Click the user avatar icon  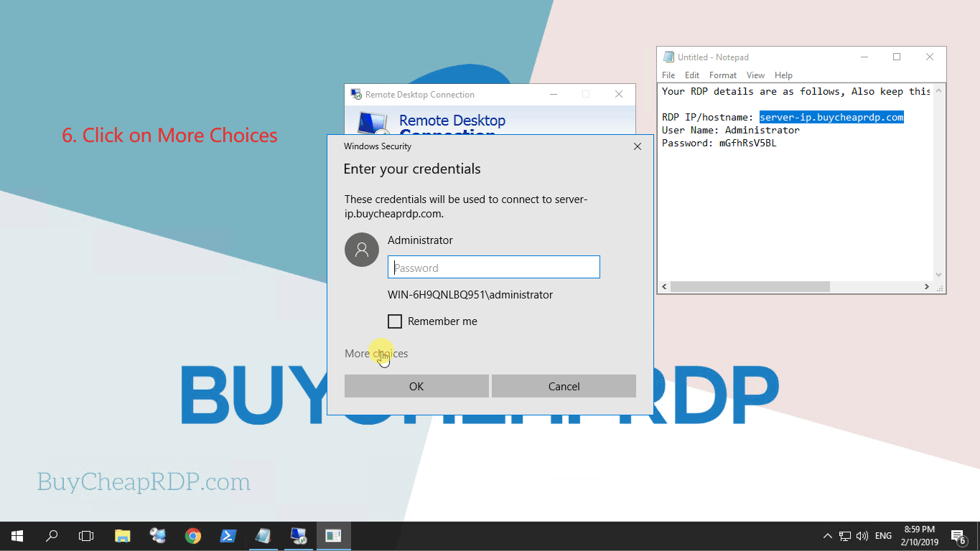(x=362, y=250)
